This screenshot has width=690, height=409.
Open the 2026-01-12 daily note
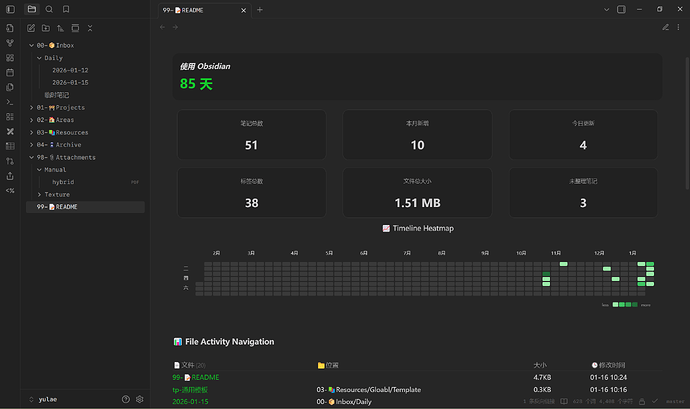pyautogui.click(x=70, y=70)
